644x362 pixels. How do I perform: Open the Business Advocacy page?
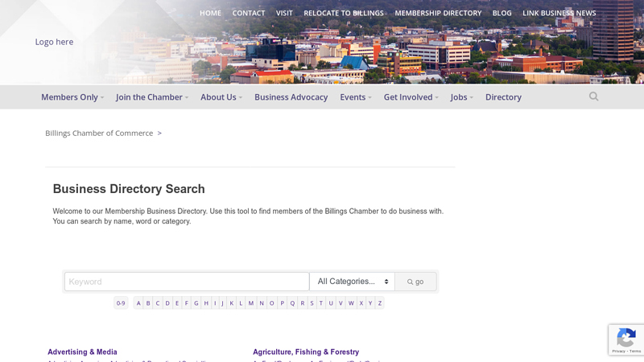[291, 97]
